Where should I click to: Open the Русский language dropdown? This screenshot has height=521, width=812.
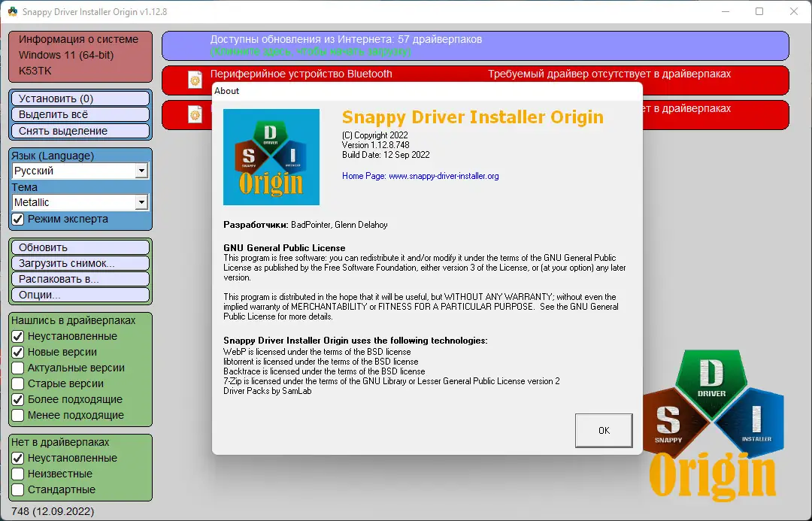80,171
